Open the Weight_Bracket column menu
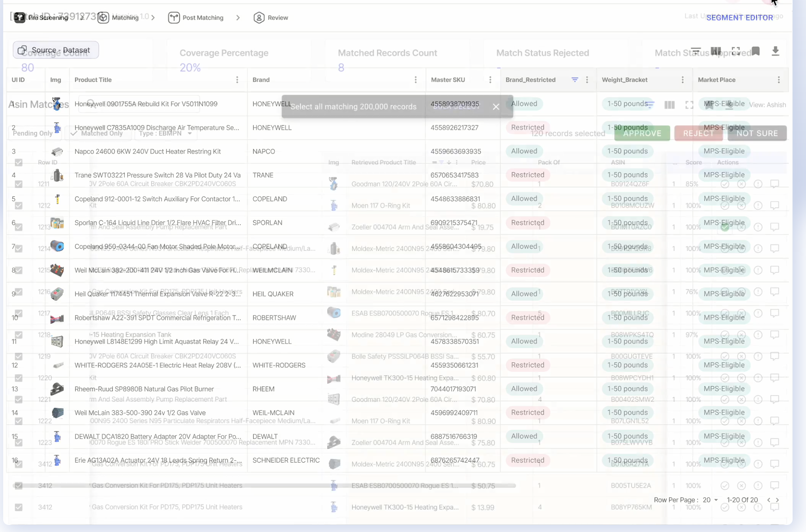806x532 pixels. [x=682, y=80]
